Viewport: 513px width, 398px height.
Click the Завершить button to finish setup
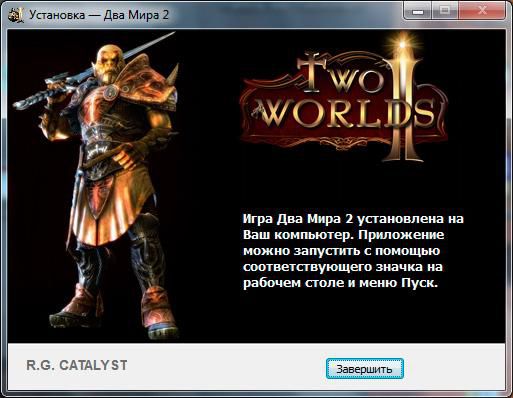pyautogui.click(x=365, y=369)
